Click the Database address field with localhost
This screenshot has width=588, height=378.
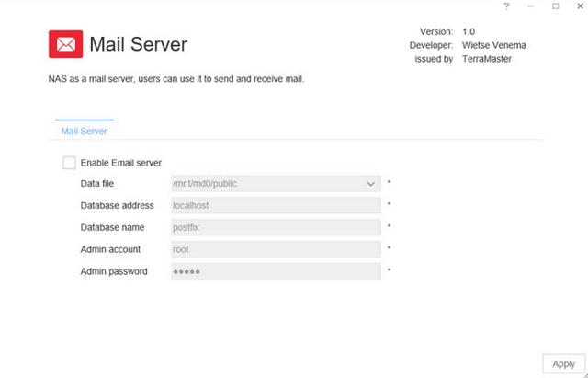pos(276,205)
